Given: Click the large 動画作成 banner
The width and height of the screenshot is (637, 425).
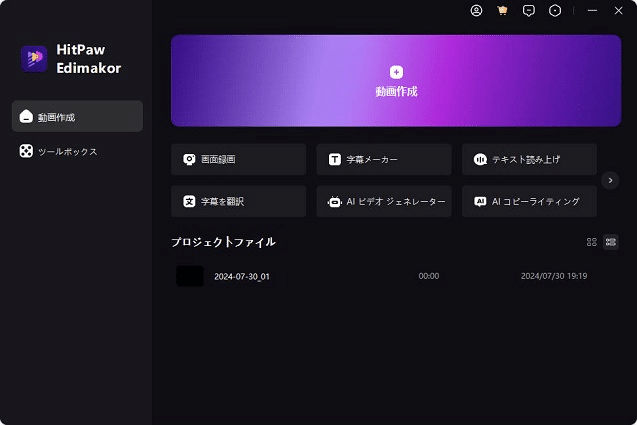Looking at the screenshot, I should point(396,80).
